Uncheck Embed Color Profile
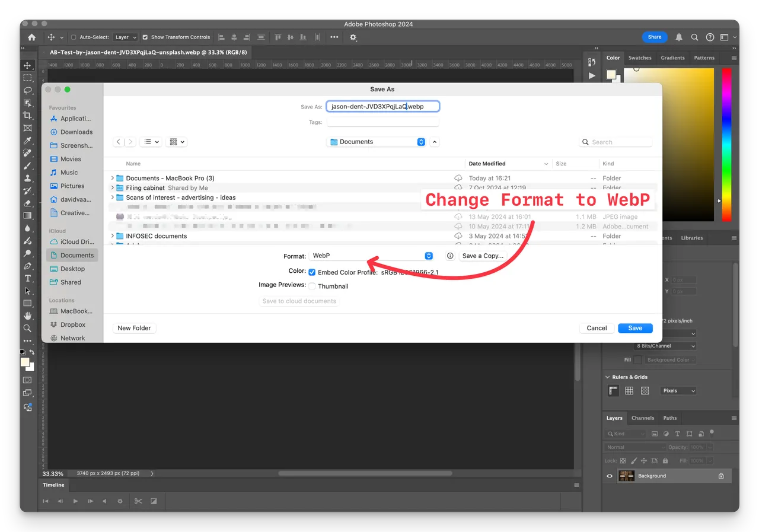 pyautogui.click(x=312, y=272)
